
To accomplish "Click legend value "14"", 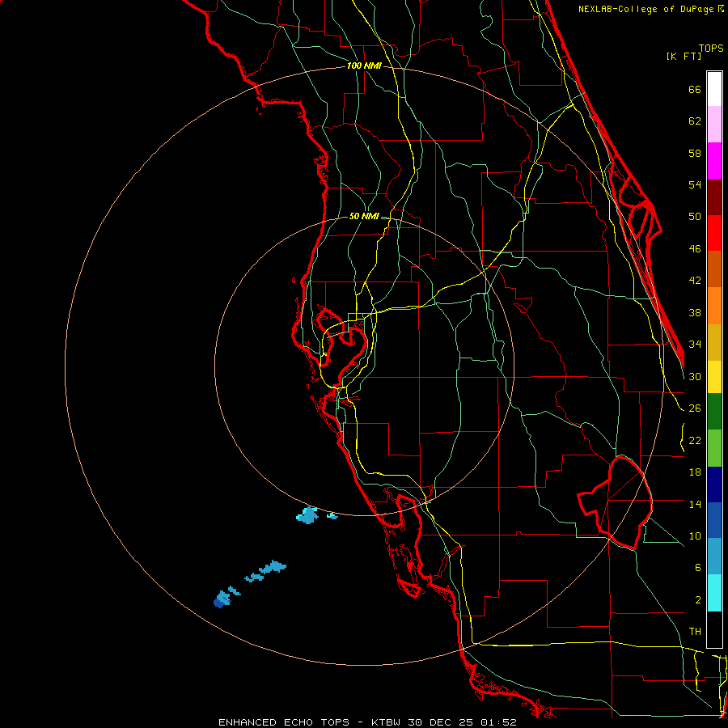I will click(x=695, y=504).
